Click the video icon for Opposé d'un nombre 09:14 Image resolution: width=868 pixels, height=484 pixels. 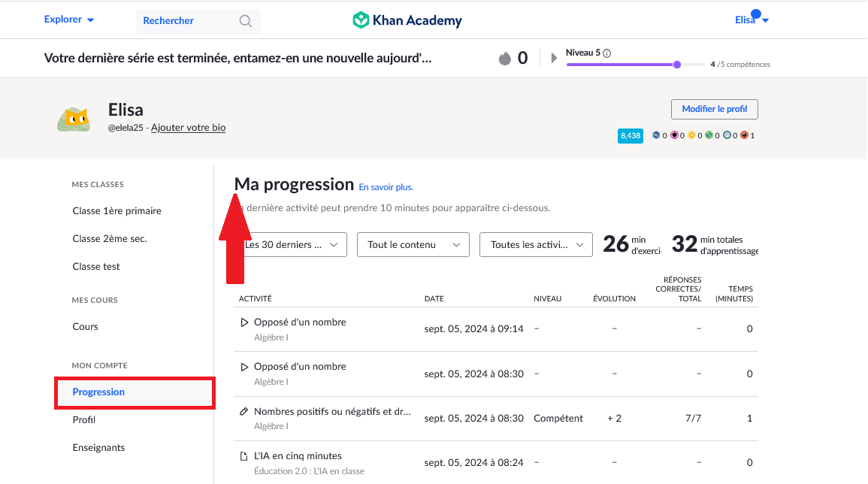pyautogui.click(x=244, y=322)
